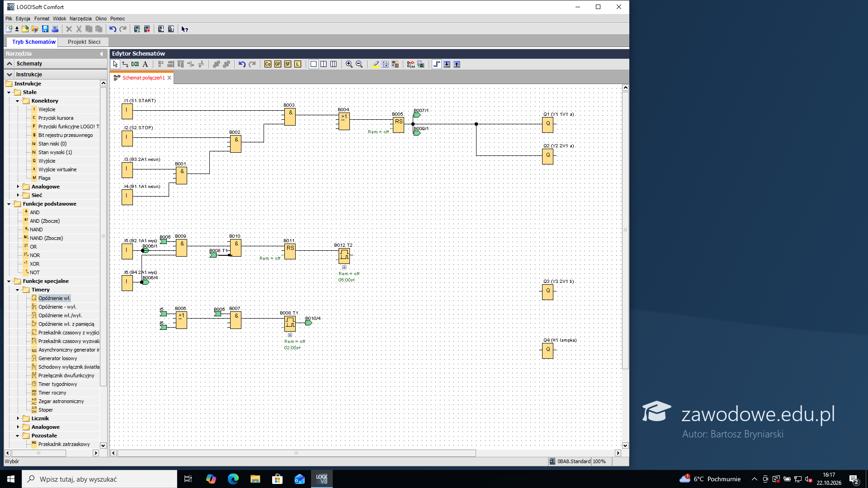Click the diagram's vertical scrollbar down arrow
The image size is (868, 488).
point(625,446)
